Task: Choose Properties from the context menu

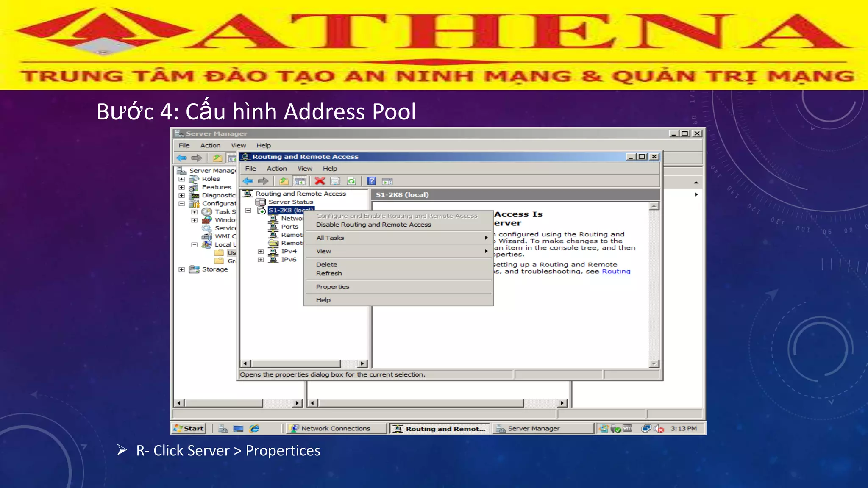Action: coord(398,287)
